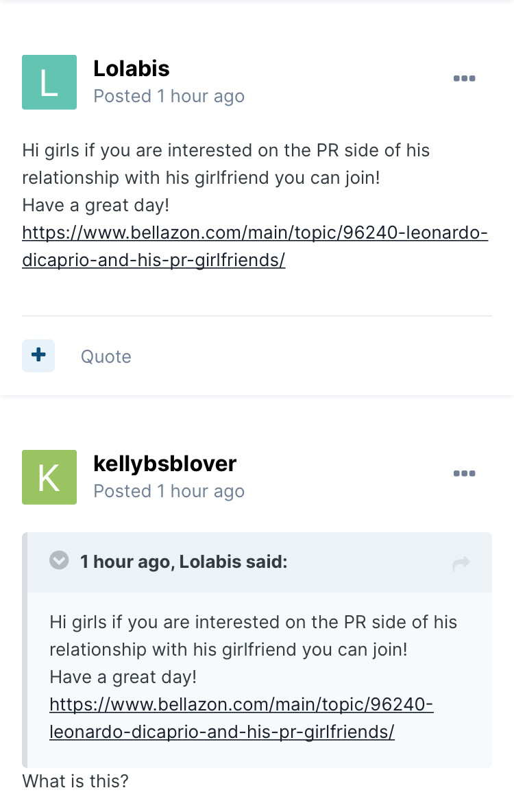The width and height of the screenshot is (514, 812).
Task: Open kellybsblover post options three-dot menu
Action: (464, 474)
